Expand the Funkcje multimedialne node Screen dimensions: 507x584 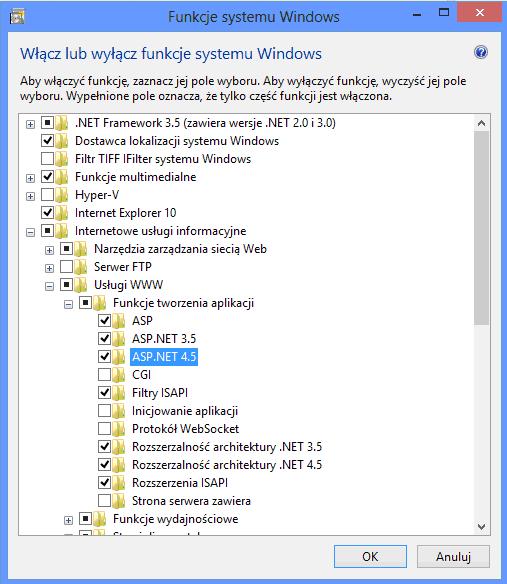30,178
